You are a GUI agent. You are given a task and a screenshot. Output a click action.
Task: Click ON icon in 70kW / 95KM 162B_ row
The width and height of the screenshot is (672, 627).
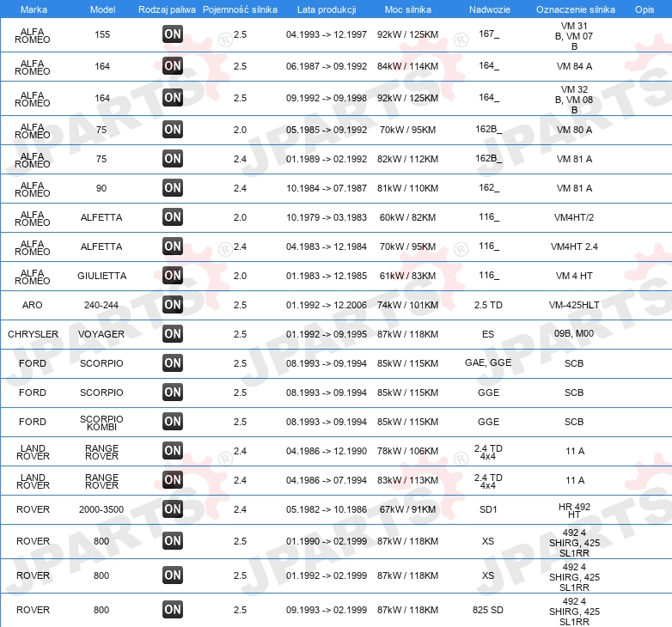click(173, 130)
